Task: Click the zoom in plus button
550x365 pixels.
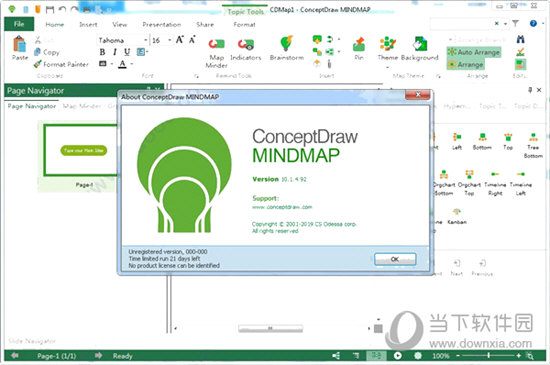Action: pyautogui.click(x=519, y=356)
